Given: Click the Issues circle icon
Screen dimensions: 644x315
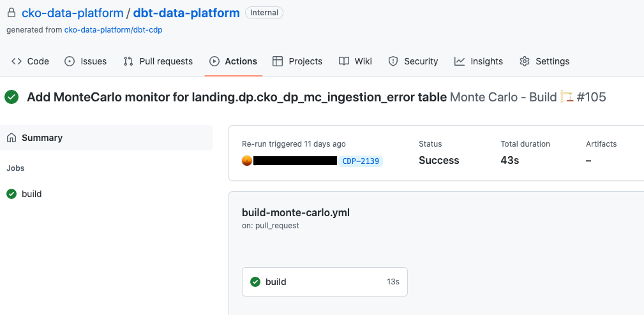Looking at the screenshot, I should coord(70,61).
